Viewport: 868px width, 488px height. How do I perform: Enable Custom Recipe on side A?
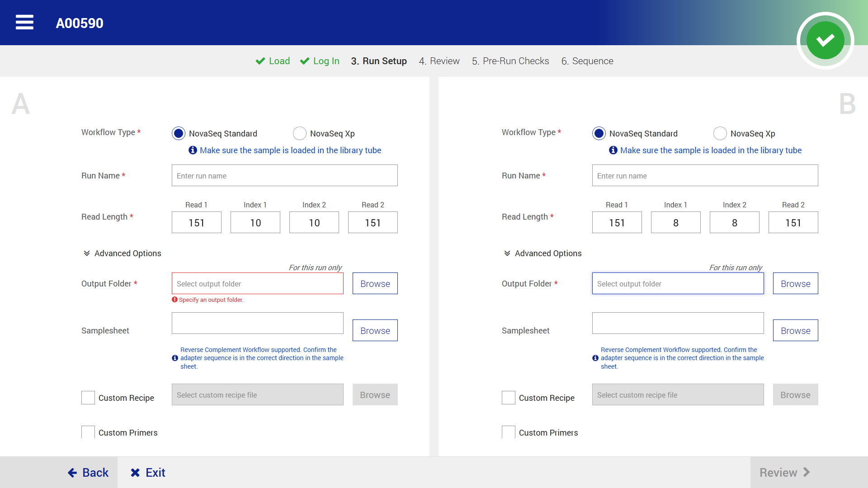click(x=88, y=398)
